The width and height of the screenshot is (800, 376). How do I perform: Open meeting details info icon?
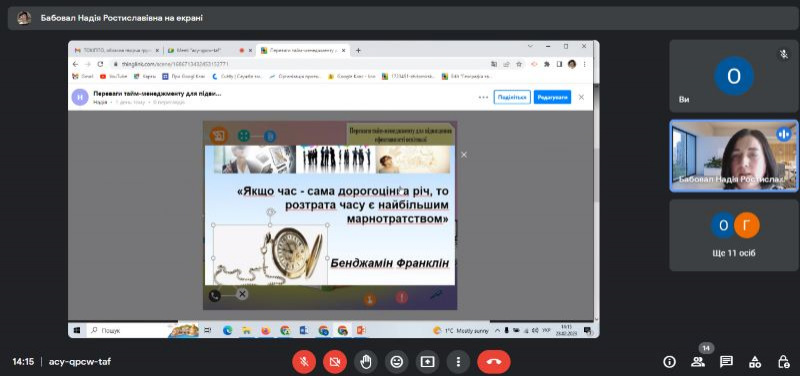(669, 362)
